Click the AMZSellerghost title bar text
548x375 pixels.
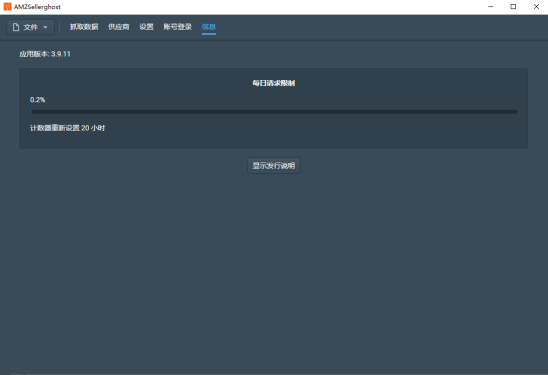37,7
